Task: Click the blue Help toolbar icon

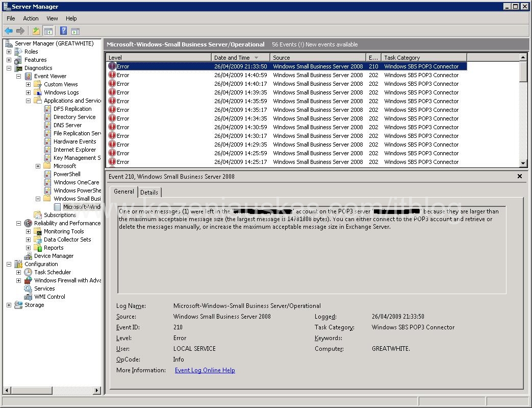Action: click(x=63, y=31)
